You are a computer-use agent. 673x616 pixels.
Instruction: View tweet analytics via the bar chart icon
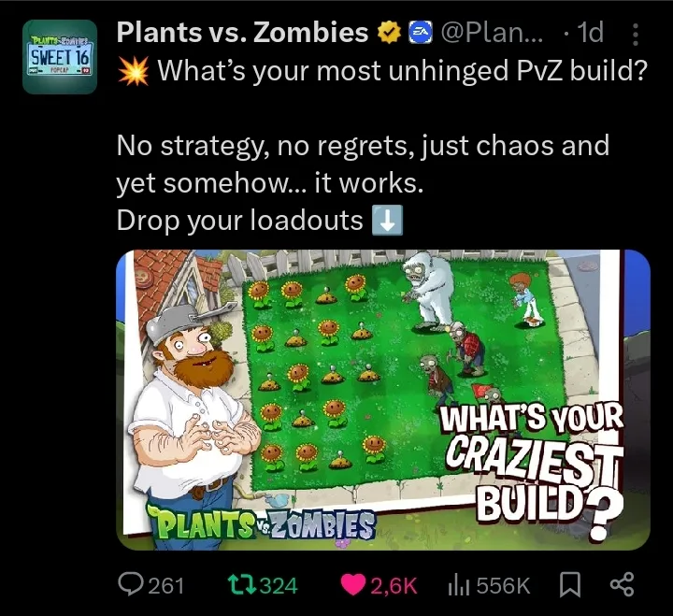pyautogui.click(x=458, y=586)
